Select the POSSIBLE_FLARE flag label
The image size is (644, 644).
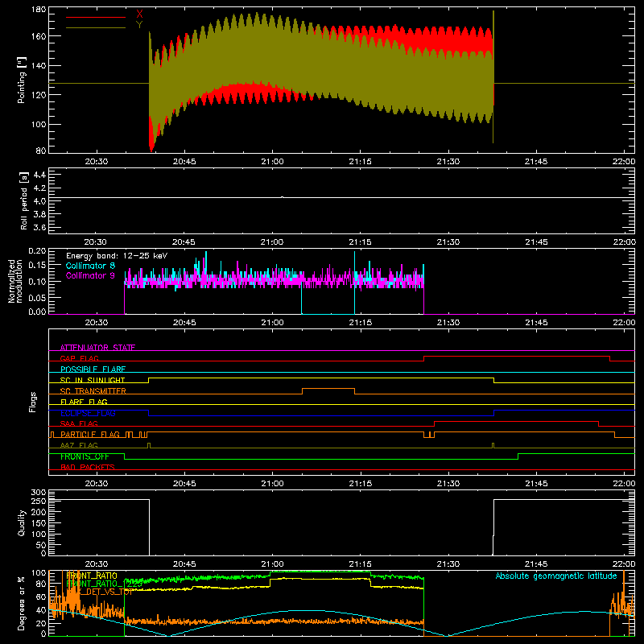(x=93, y=369)
